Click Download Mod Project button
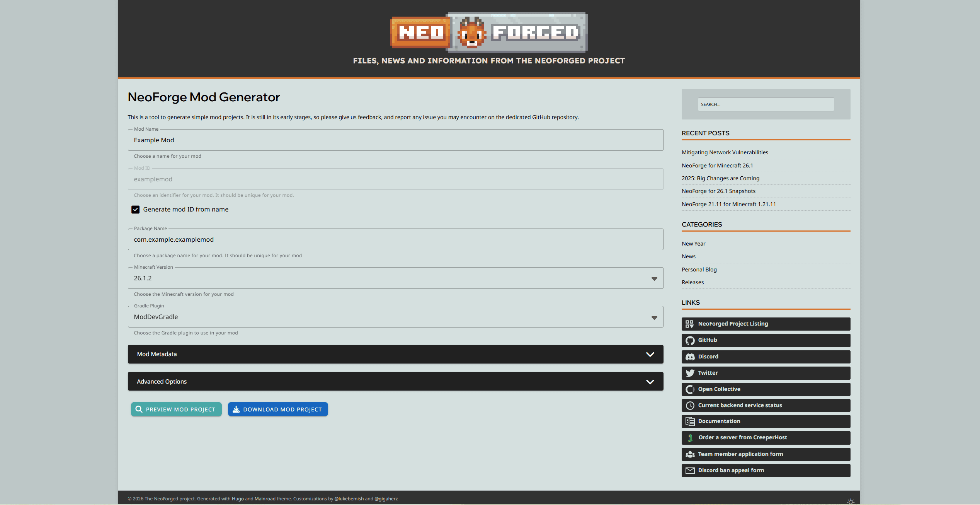 point(278,409)
